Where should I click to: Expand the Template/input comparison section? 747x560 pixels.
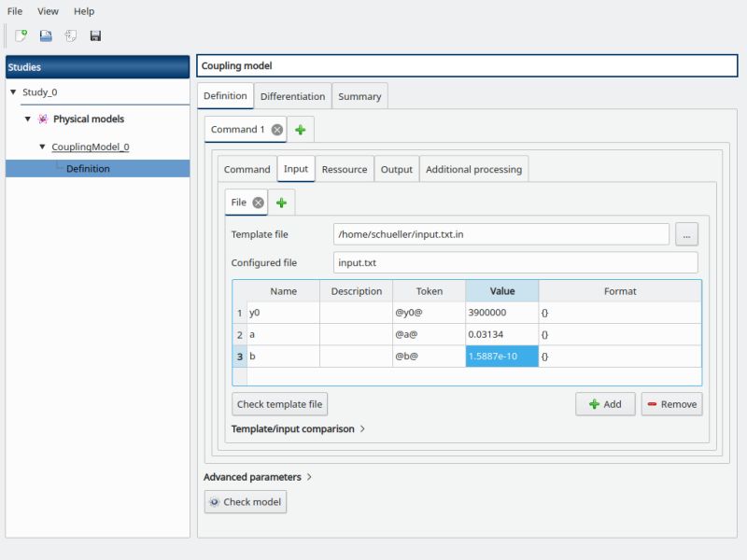[x=295, y=428]
